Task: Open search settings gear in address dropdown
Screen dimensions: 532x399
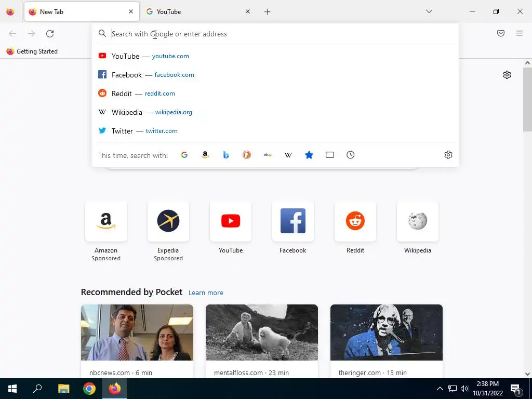Action: [x=448, y=155]
